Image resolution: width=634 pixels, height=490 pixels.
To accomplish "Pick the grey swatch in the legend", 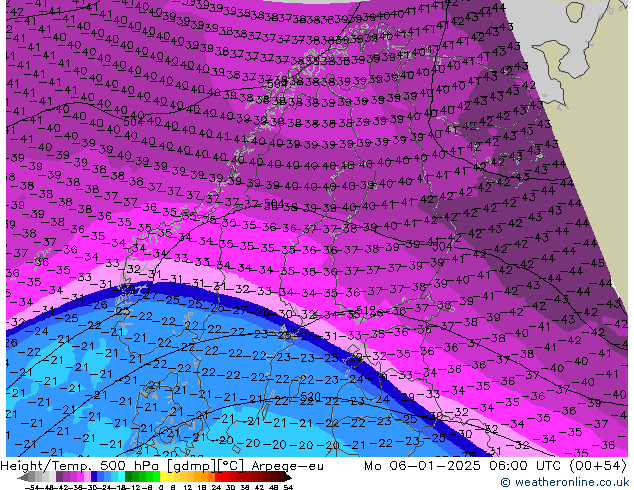I will coord(32,477).
